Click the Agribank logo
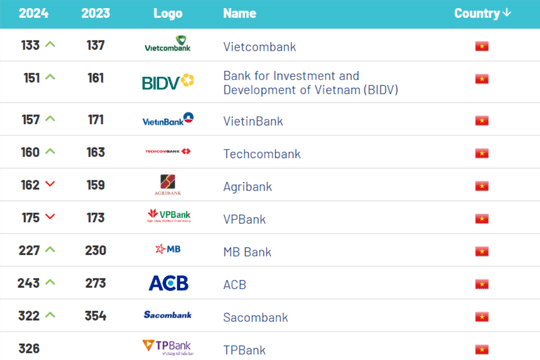 point(168,185)
